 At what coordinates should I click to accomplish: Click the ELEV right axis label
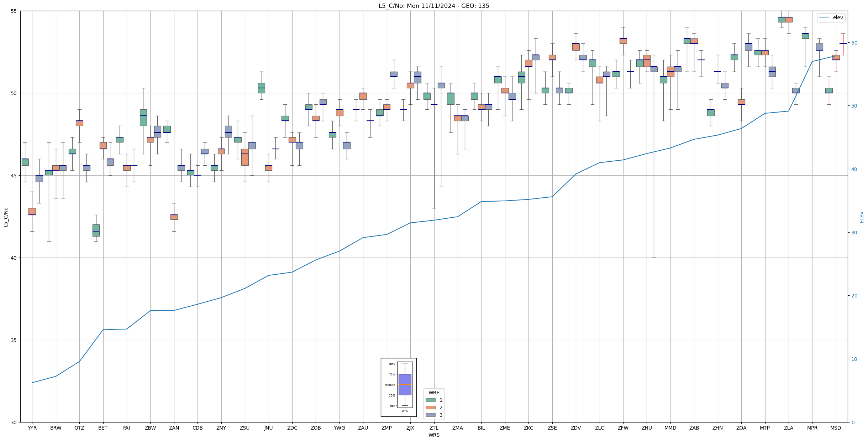click(862, 217)
